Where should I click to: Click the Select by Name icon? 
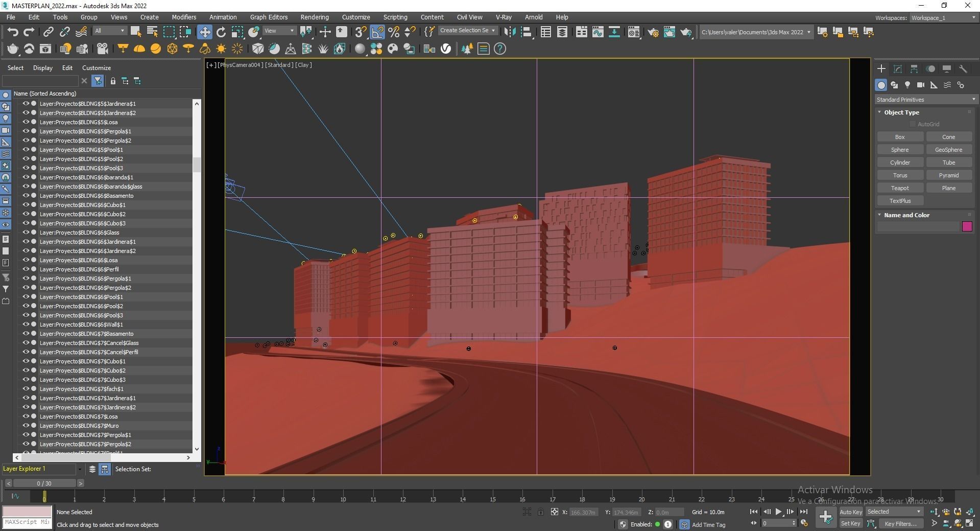pyautogui.click(x=152, y=32)
